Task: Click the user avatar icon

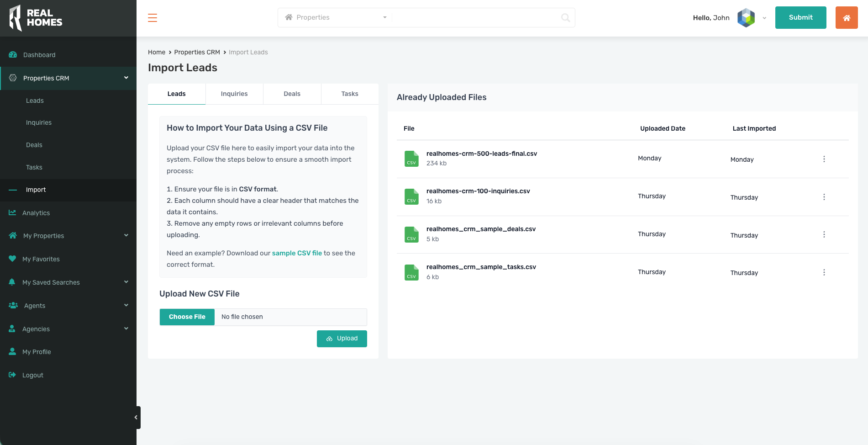Action: [746, 18]
